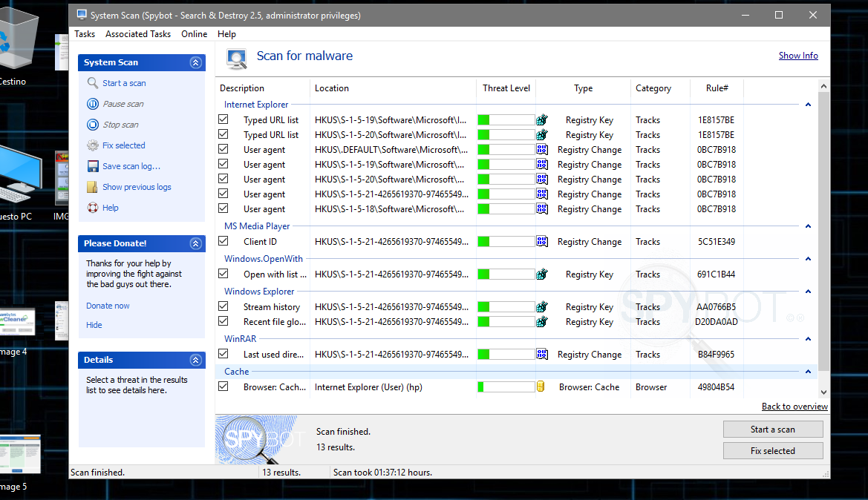Uncheck the S-1-5-20 Typed URL list checkbox
868x500 pixels.
pyautogui.click(x=223, y=134)
